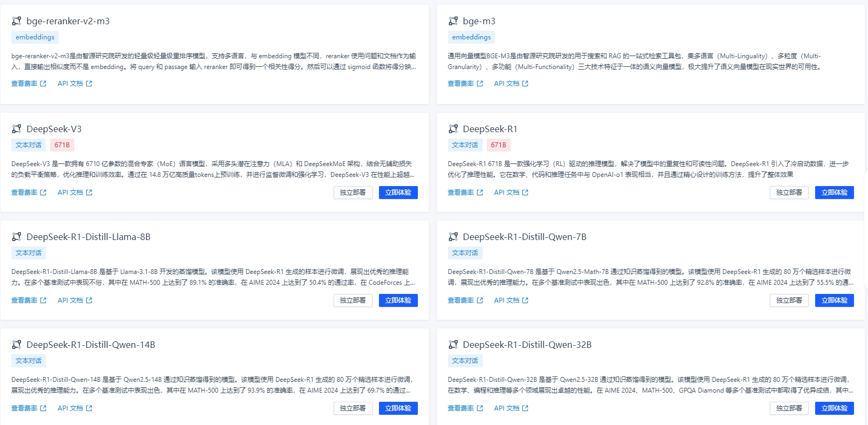Click the icon beside DeepSeek-R1-Distill-Qwen-7B
Image resolution: width=868 pixels, height=425 pixels.
[453, 237]
